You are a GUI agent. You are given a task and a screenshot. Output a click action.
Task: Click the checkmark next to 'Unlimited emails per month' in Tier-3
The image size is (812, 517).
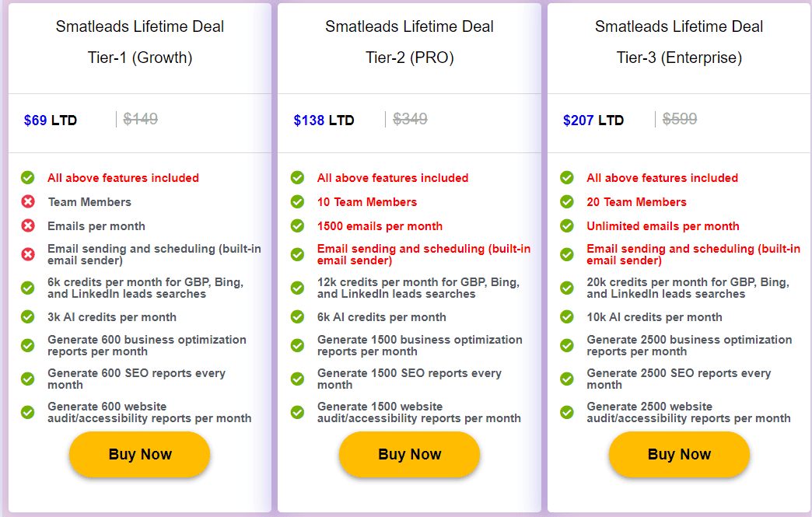pos(567,225)
